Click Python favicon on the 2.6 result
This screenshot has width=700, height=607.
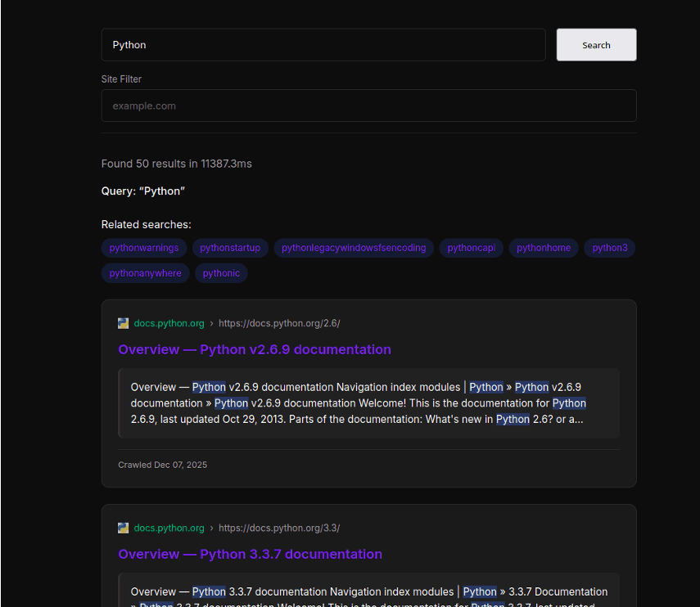(124, 323)
